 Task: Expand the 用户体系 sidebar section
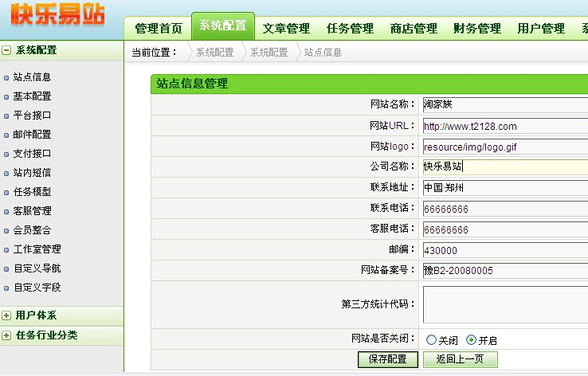(6, 315)
